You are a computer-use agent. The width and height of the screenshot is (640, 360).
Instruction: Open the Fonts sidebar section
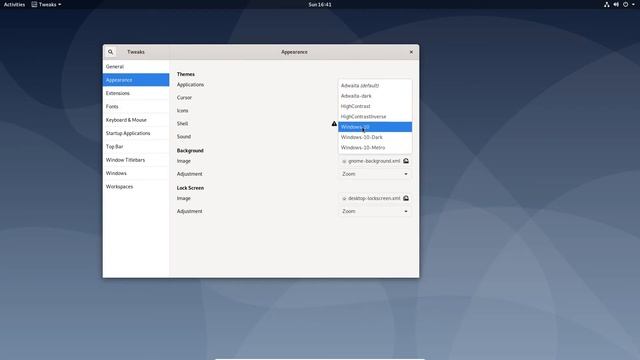(x=136, y=107)
